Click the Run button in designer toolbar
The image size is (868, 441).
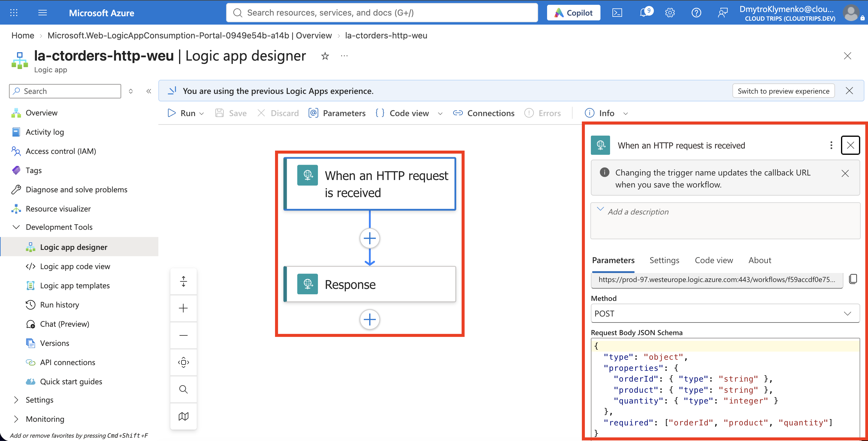click(182, 113)
